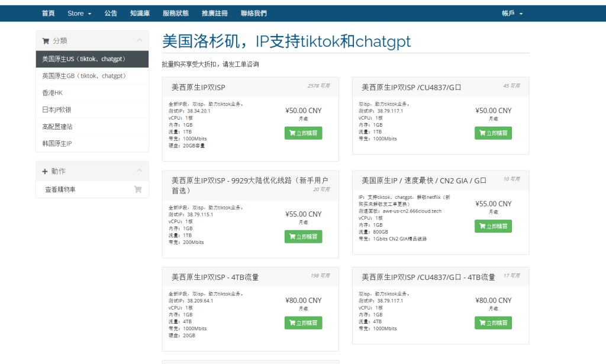The height and width of the screenshot is (364, 606).
Task: Select the 日本JP软银 category
Action: 92,109
